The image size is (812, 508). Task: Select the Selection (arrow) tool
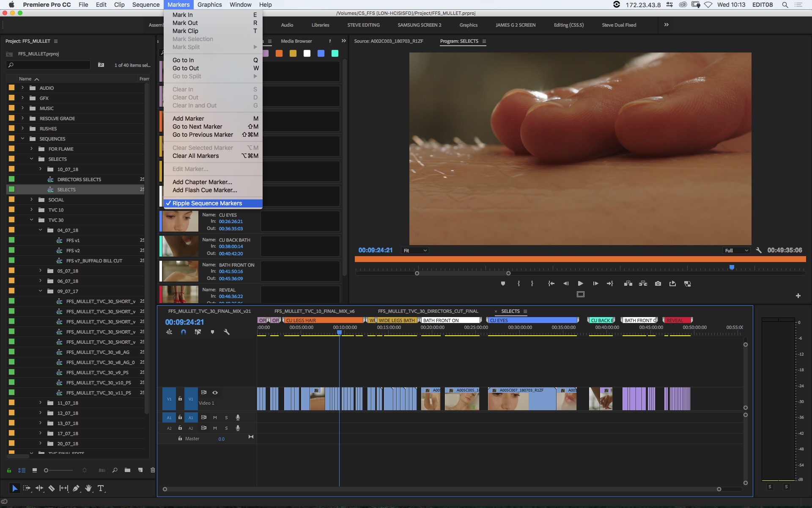(14, 488)
